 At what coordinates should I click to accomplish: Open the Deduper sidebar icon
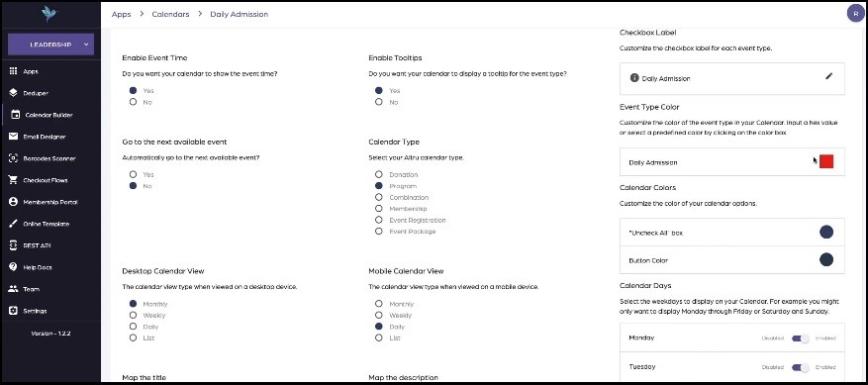(x=13, y=93)
